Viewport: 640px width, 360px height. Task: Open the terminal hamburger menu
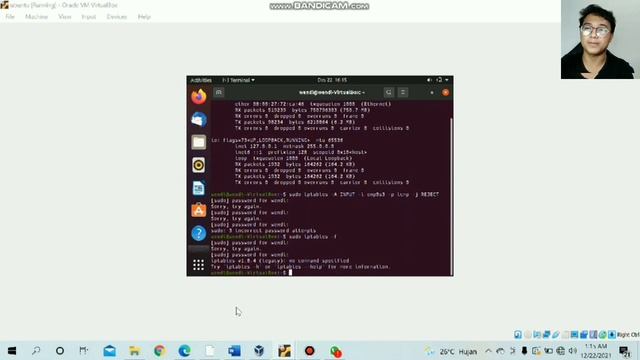click(x=403, y=92)
